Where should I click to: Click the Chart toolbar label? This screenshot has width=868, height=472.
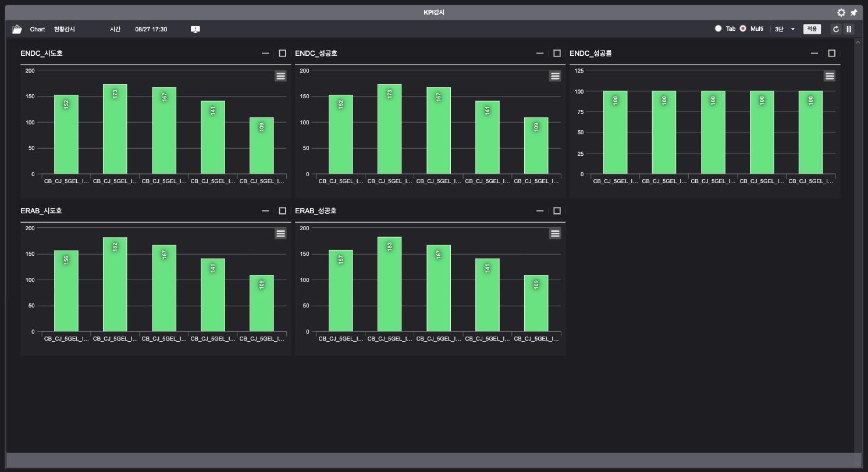tap(37, 29)
